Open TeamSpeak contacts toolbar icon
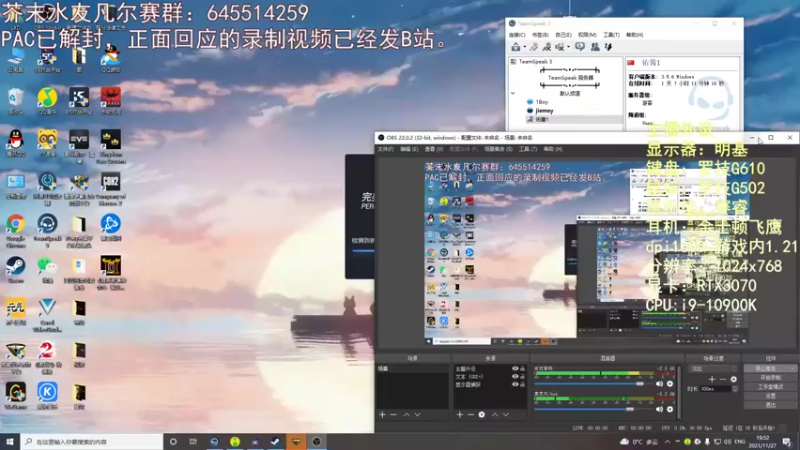Screen dimensions: 800x450 pos(595,47)
